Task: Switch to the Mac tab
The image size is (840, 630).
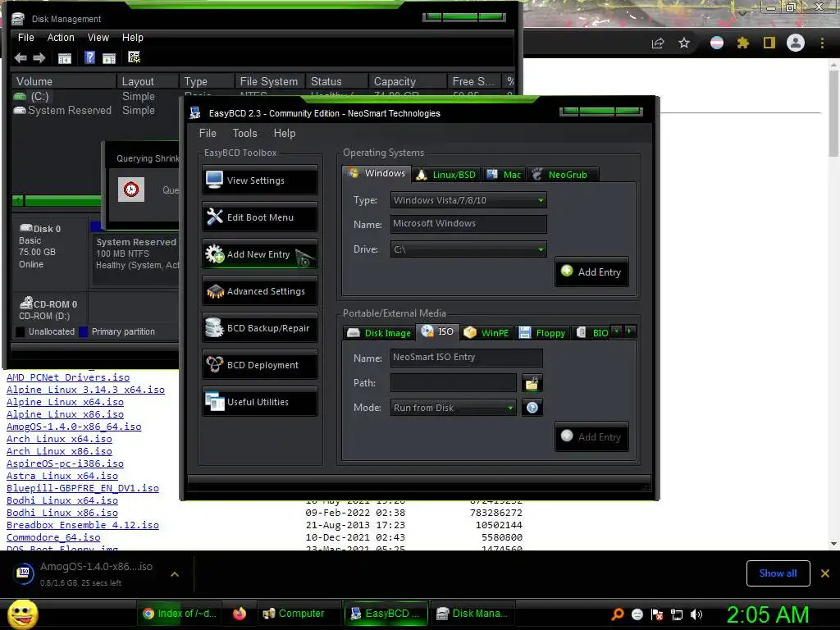Action: click(x=504, y=175)
